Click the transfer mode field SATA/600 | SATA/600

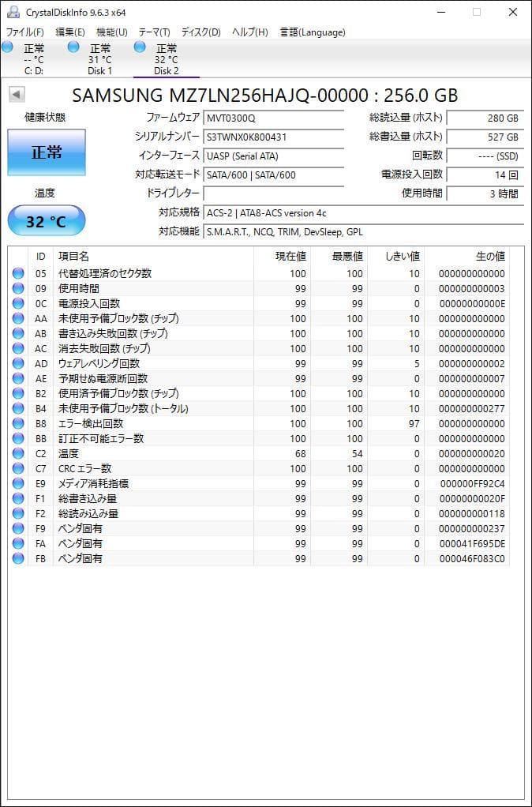coord(274,175)
